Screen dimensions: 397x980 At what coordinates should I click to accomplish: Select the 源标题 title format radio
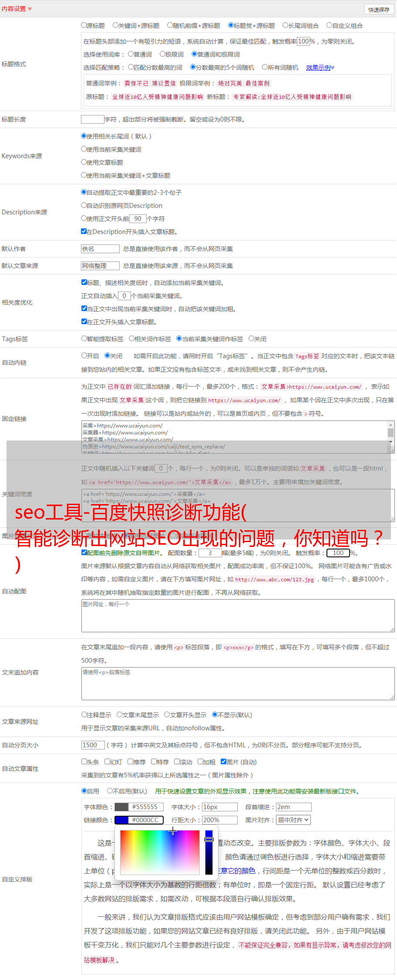coord(84,25)
